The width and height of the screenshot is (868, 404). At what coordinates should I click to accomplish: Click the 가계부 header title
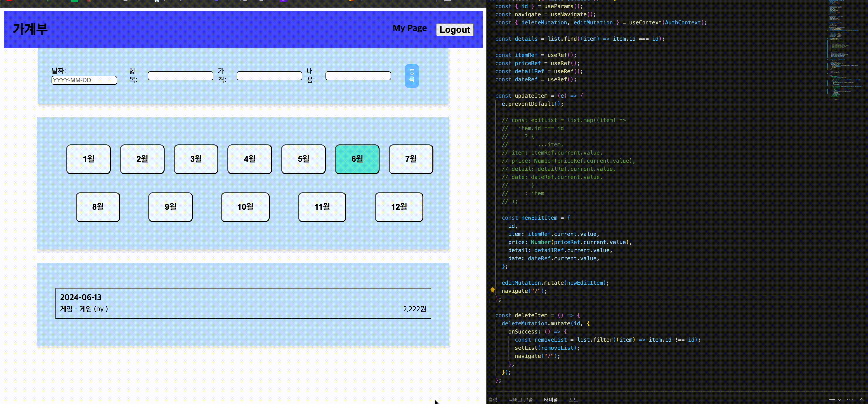[30, 29]
